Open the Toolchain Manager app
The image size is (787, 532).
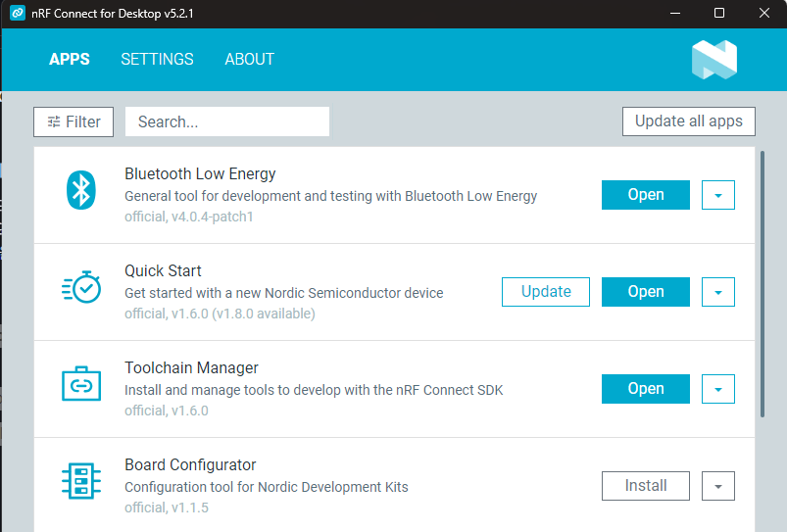point(646,388)
